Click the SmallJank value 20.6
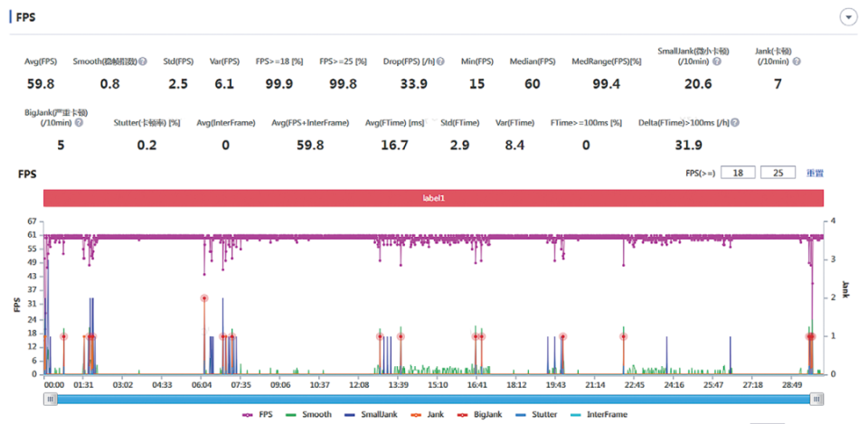The image size is (868, 424). [x=697, y=84]
